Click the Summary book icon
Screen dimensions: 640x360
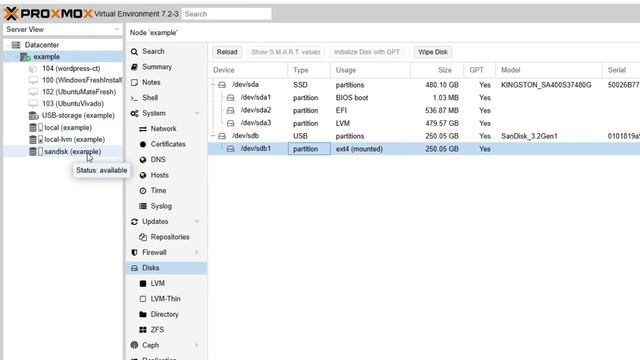pos(134,67)
